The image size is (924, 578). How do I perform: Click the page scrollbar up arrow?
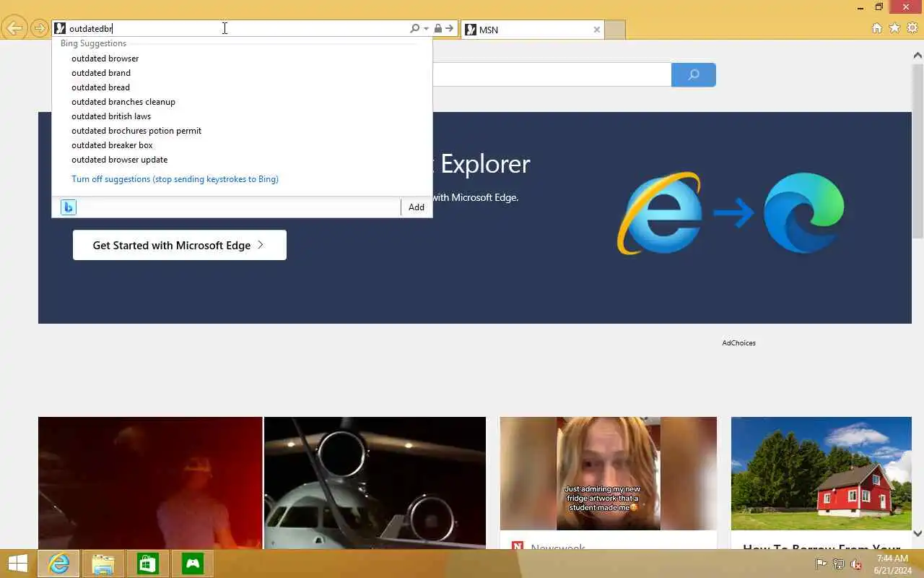pyautogui.click(x=918, y=56)
